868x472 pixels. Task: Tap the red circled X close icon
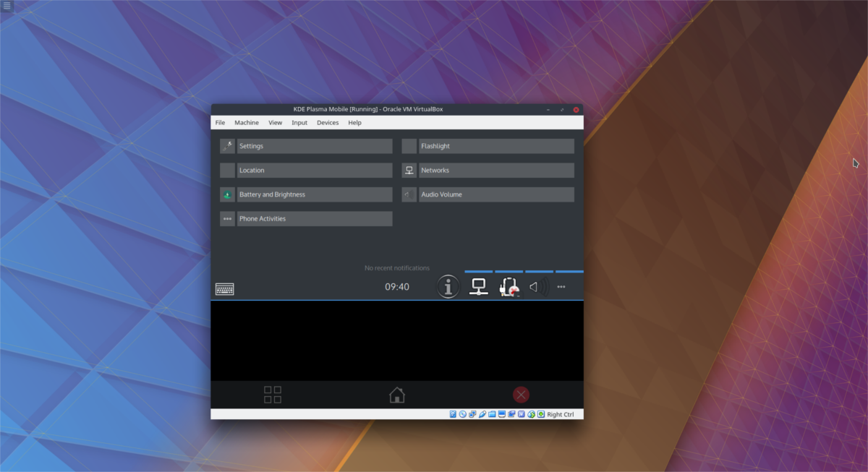pos(521,395)
